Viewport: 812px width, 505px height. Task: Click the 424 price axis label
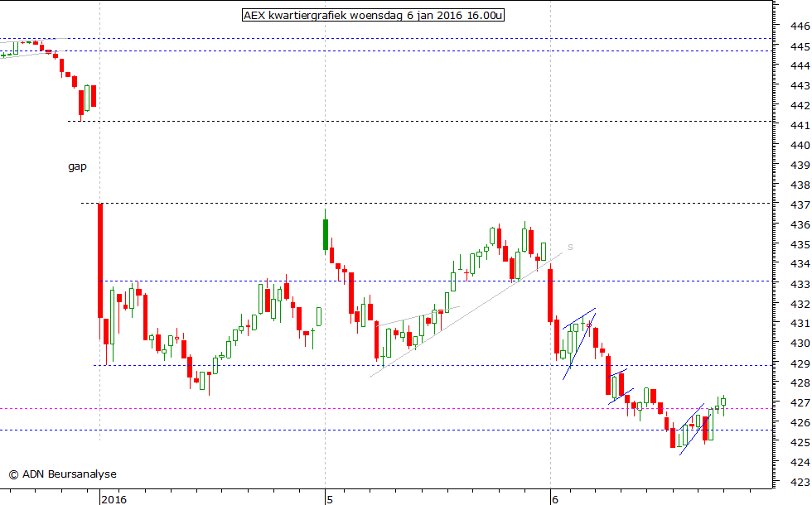click(800, 462)
